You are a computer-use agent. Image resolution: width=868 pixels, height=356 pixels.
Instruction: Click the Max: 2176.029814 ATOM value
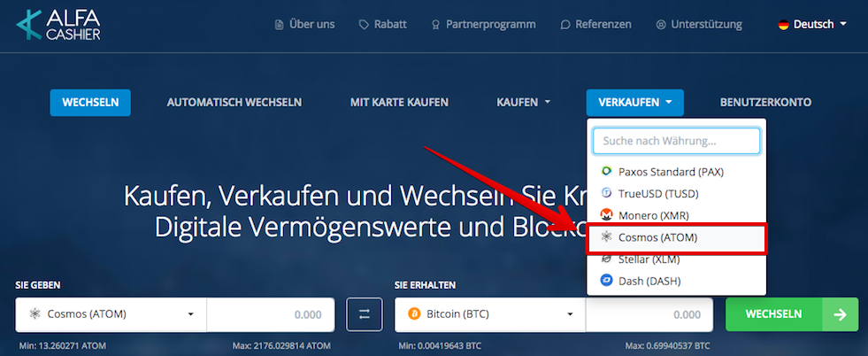tap(281, 346)
